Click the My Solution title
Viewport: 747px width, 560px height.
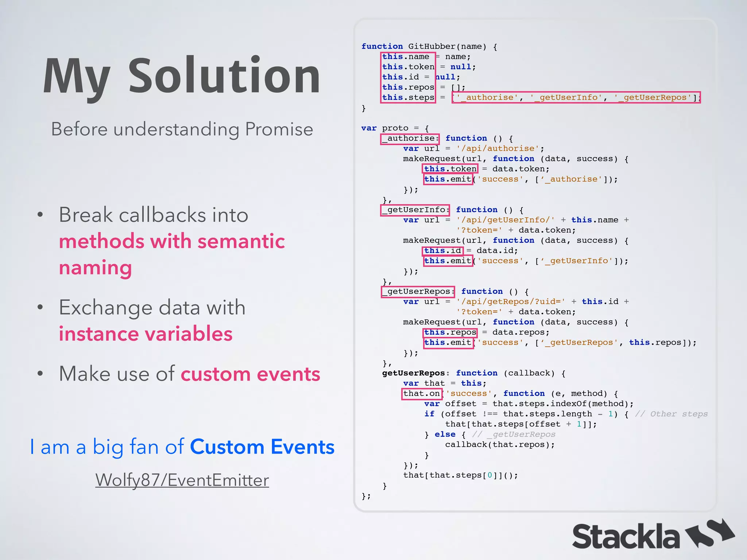click(181, 76)
